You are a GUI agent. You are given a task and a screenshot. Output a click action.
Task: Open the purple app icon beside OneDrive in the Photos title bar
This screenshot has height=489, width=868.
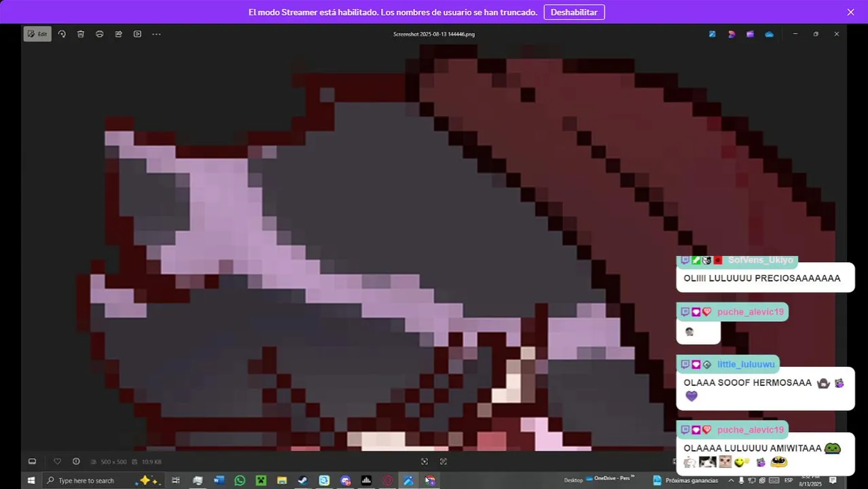750,34
